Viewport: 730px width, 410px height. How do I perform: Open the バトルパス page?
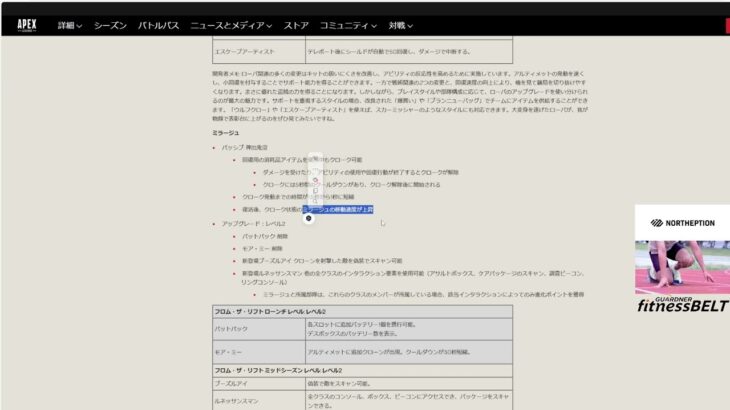click(158, 23)
